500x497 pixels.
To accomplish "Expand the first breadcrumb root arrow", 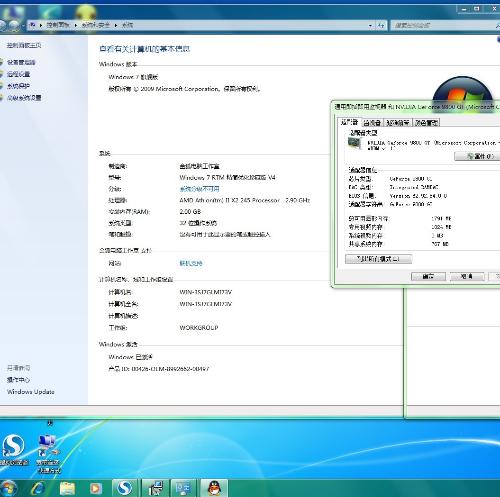I will [41, 25].
